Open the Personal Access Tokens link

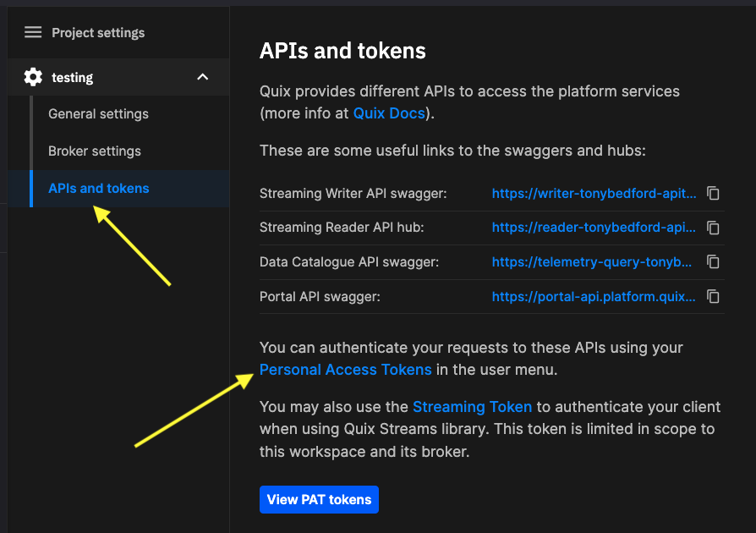[x=346, y=369]
